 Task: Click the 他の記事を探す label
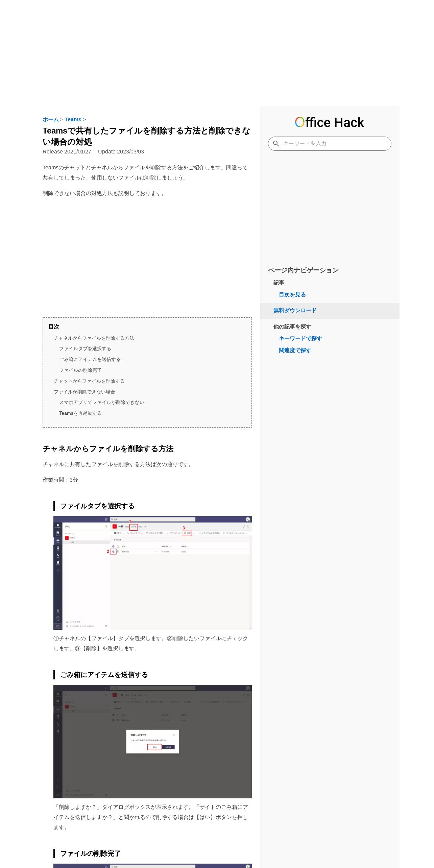point(292,327)
